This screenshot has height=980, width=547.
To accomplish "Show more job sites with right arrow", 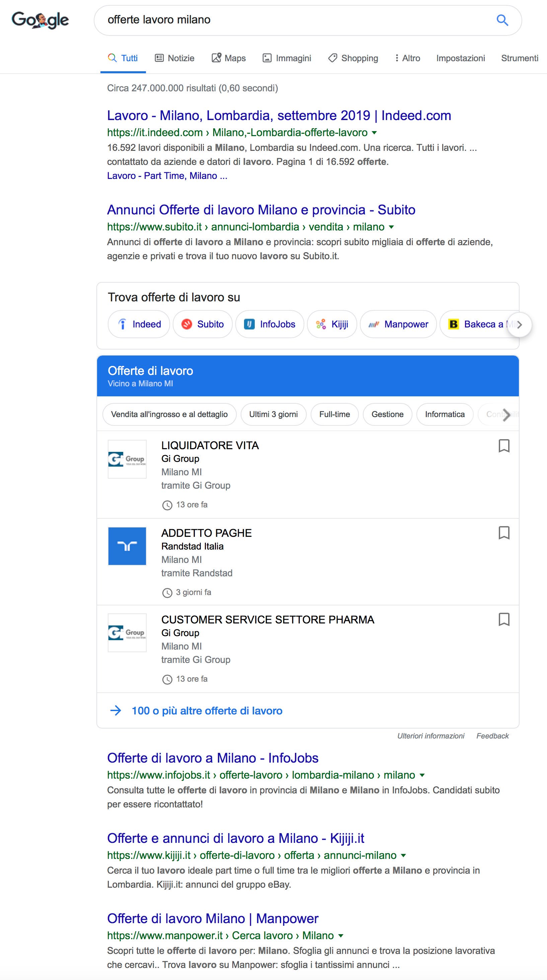I will (x=520, y=324).
